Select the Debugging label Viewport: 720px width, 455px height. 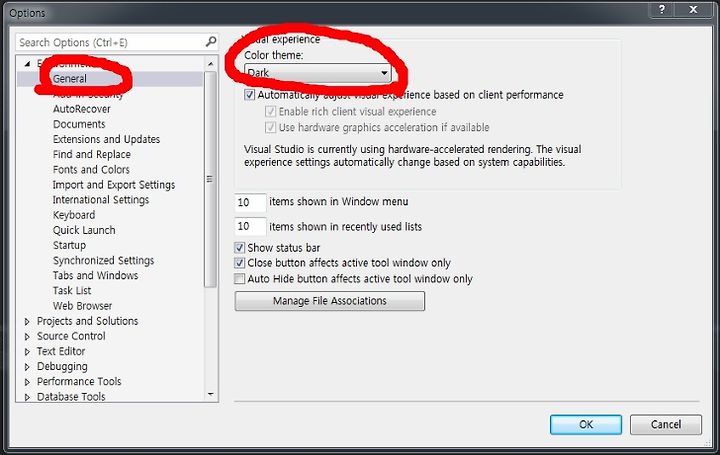coord(62,366)
